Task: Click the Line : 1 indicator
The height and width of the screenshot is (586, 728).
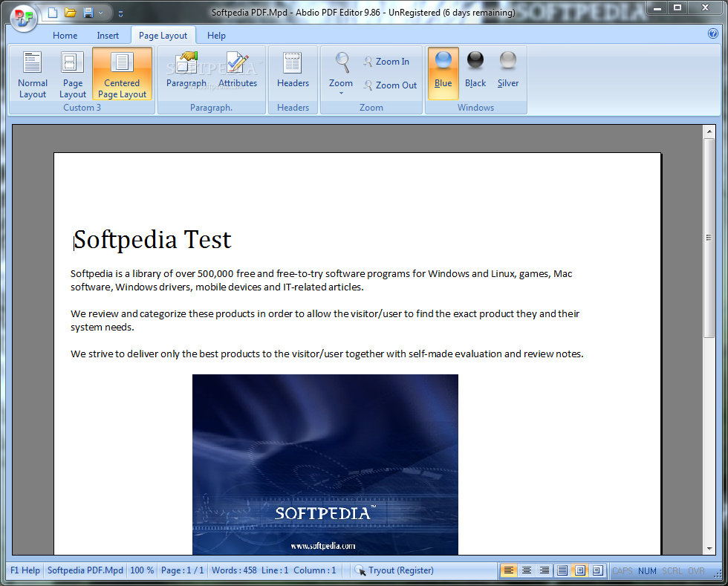Action: (x=275, y=570)
